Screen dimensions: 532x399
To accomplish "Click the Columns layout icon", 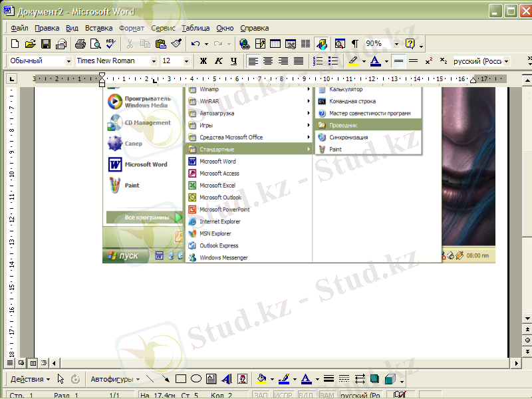I will pos(306,44).
